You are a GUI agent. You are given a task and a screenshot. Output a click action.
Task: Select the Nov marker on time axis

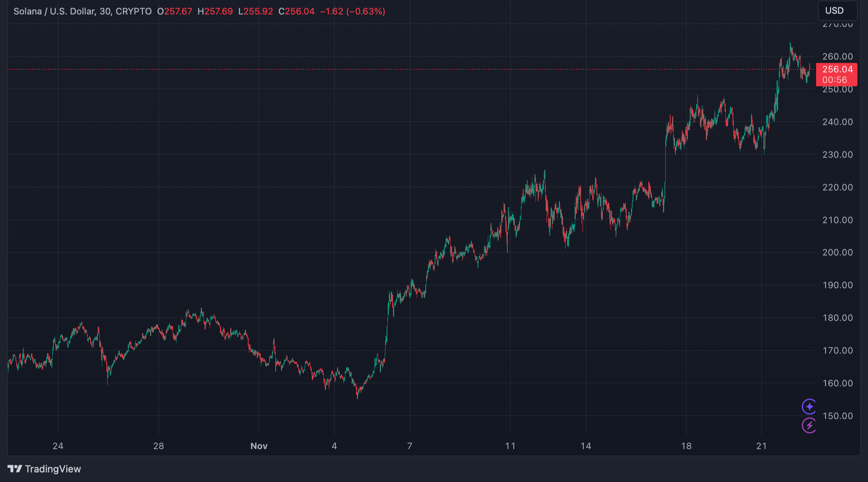[259, 446]
